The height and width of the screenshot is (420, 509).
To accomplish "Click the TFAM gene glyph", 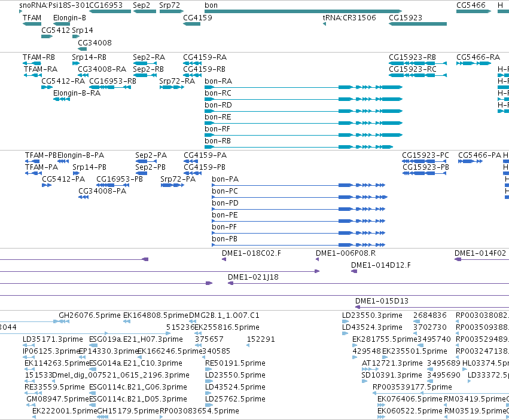I will click(32, 24).
